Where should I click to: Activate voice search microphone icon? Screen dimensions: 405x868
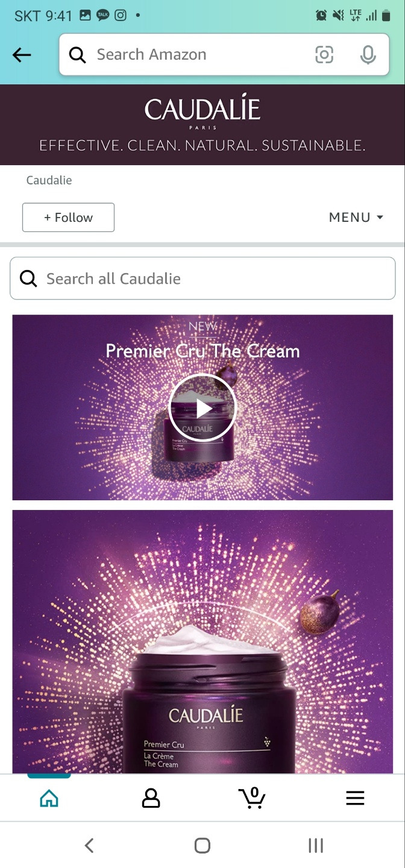point(368,55)
